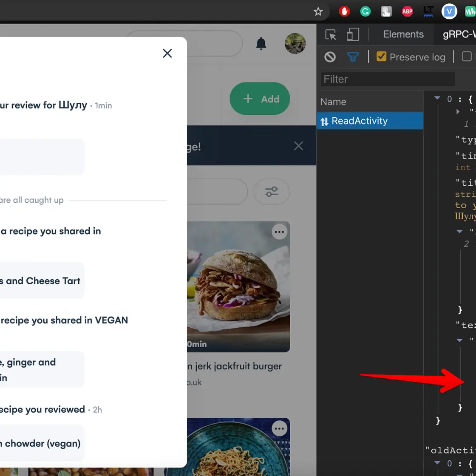Open the 'n jerk jackfruit burger' recipe title
Viewport: 476px width, 476px height.
click(x=234, y=366)
